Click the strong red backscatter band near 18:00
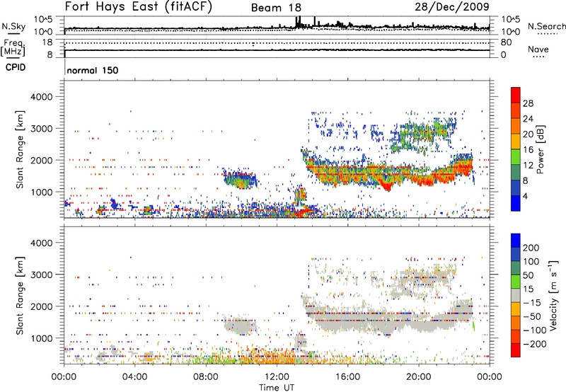The height and width of the screenshot is (392, 566). tap(387, 186)
